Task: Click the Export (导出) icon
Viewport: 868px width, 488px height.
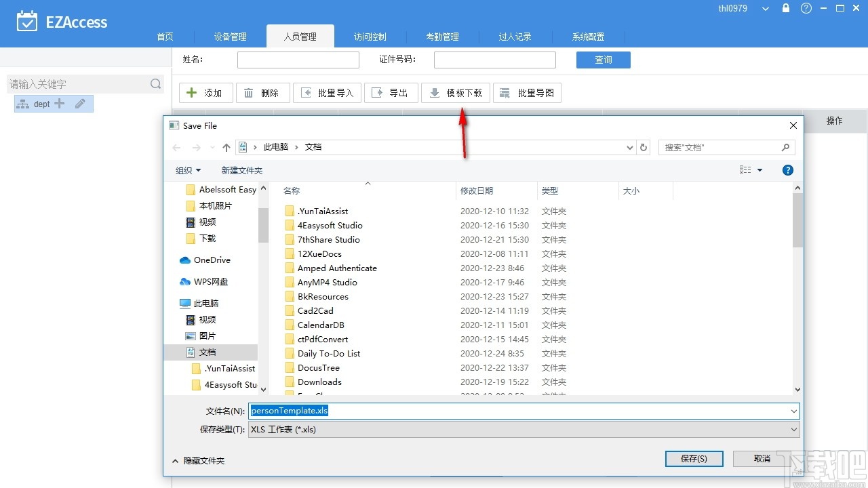Action: point(376,92)
